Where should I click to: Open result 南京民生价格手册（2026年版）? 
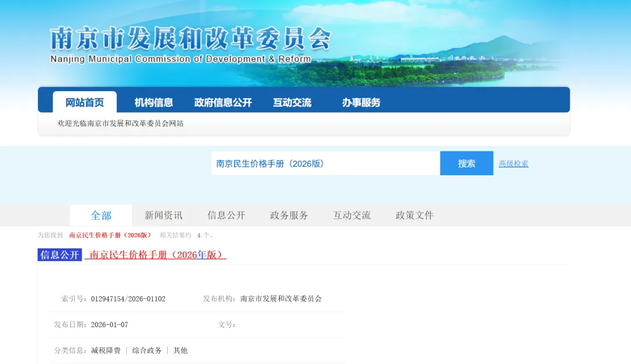(x=155, y=255)
